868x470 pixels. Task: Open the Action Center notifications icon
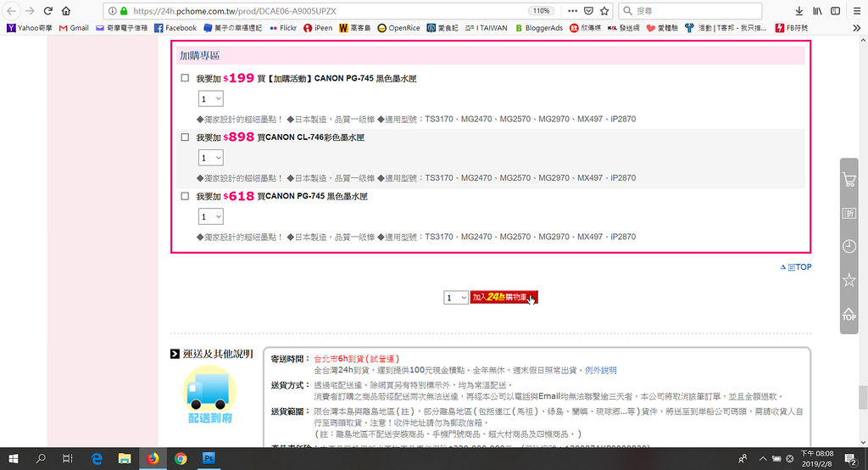coord(849,459)
